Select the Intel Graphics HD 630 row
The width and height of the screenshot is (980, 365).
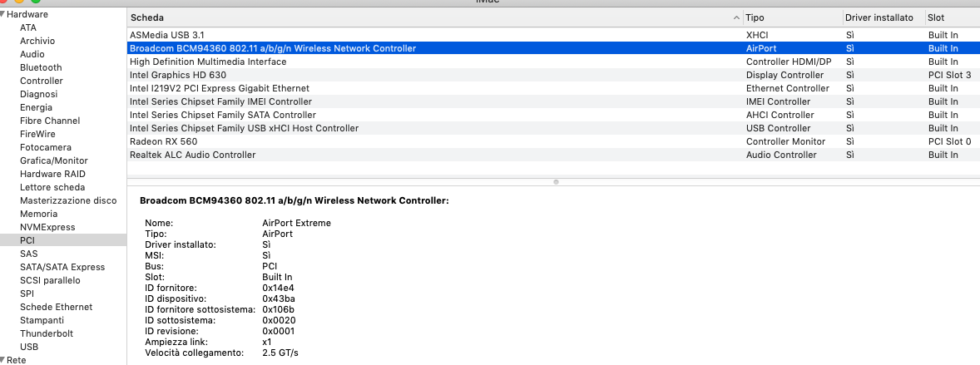point(553,75)
